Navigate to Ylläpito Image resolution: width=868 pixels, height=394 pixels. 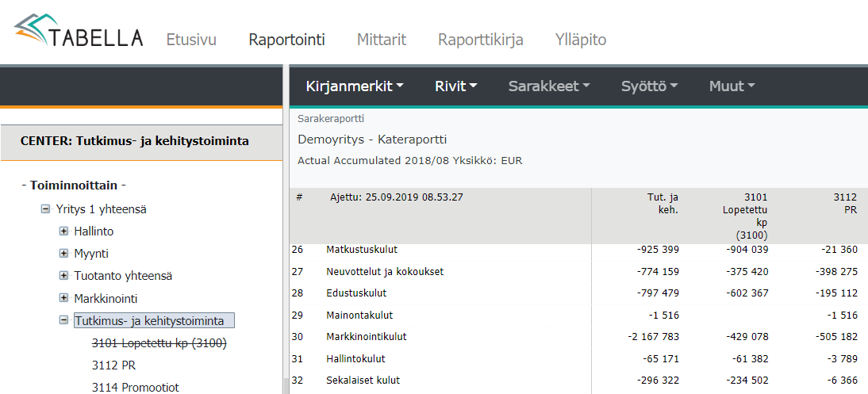[x=581, y=40]
